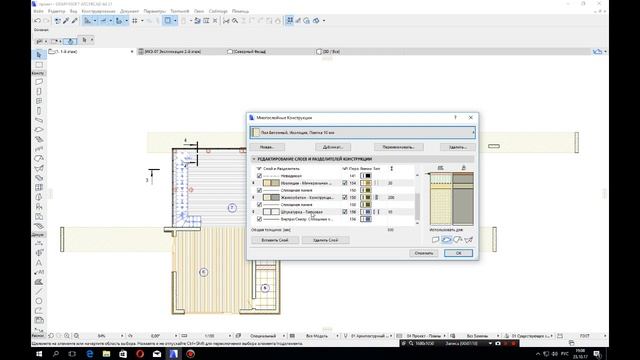Open Windows taskbar search

pyautogui.click(x=56, y=354)
